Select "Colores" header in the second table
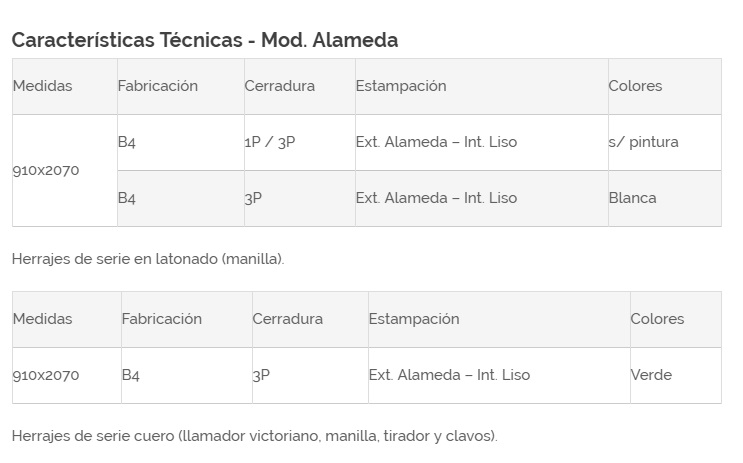 click(x=657, y=319)
